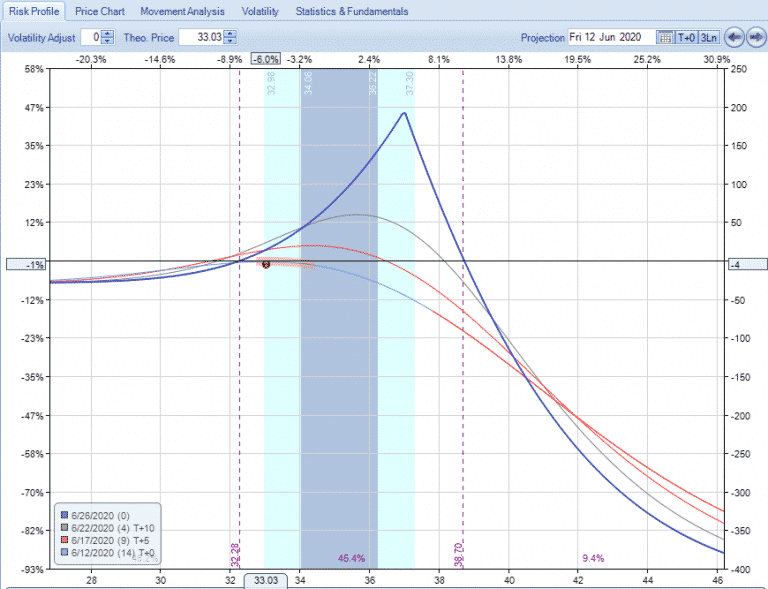This screenshot has width=768, height=589.
Task: Toggle the 6/26/2020 (0) legend line
Action: tap(65, 515)
